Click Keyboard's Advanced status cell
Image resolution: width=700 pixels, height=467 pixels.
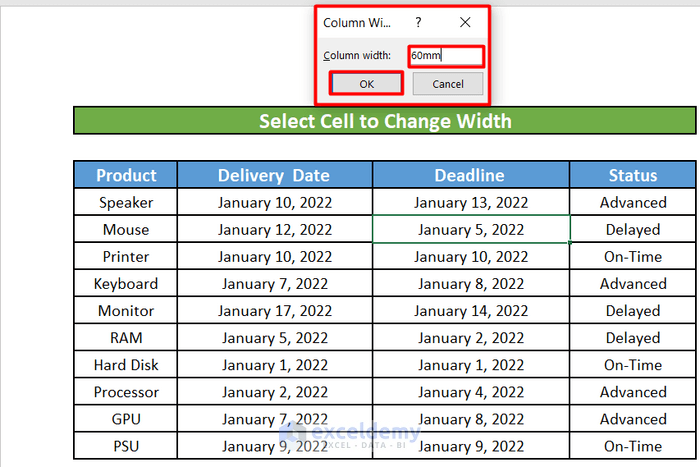point(632,284)
